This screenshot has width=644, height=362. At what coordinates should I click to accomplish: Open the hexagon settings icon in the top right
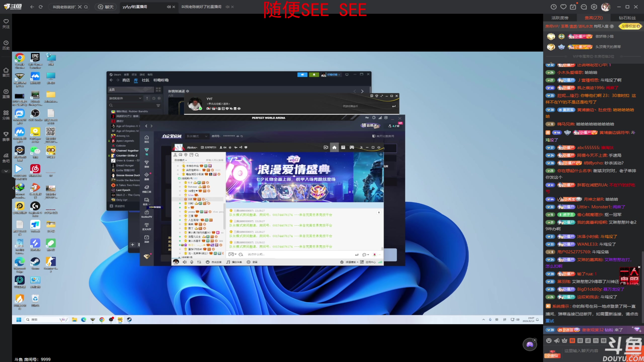pyautogui.click(x=594, y=7)
